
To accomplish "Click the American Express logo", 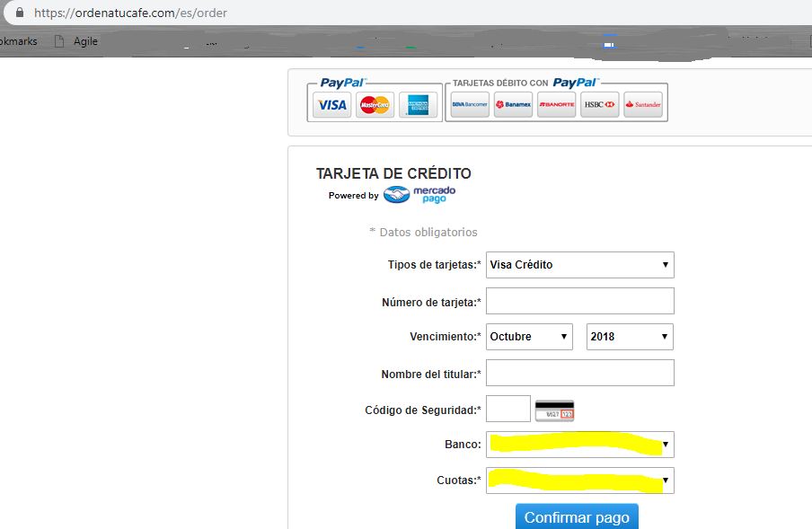I will [418, 105].
